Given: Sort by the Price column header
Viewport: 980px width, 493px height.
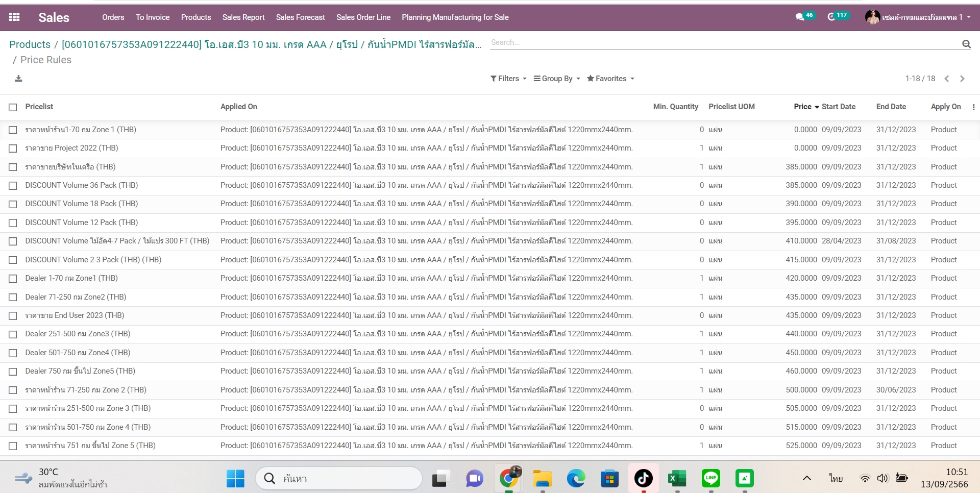Looking at the screenshot, I should (x=802, y=107).
